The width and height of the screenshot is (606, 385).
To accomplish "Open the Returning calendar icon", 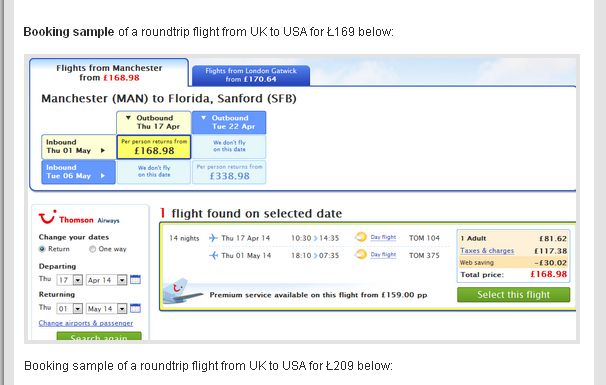I will click(135, 308).
